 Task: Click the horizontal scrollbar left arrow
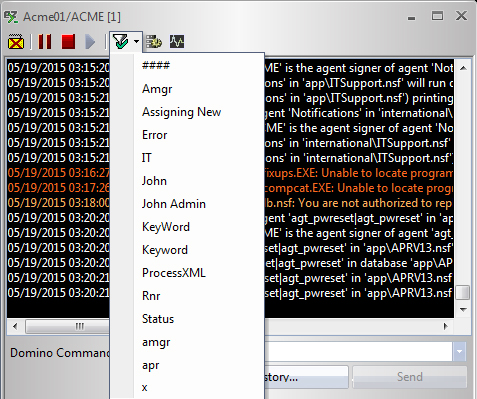(15, 326)
